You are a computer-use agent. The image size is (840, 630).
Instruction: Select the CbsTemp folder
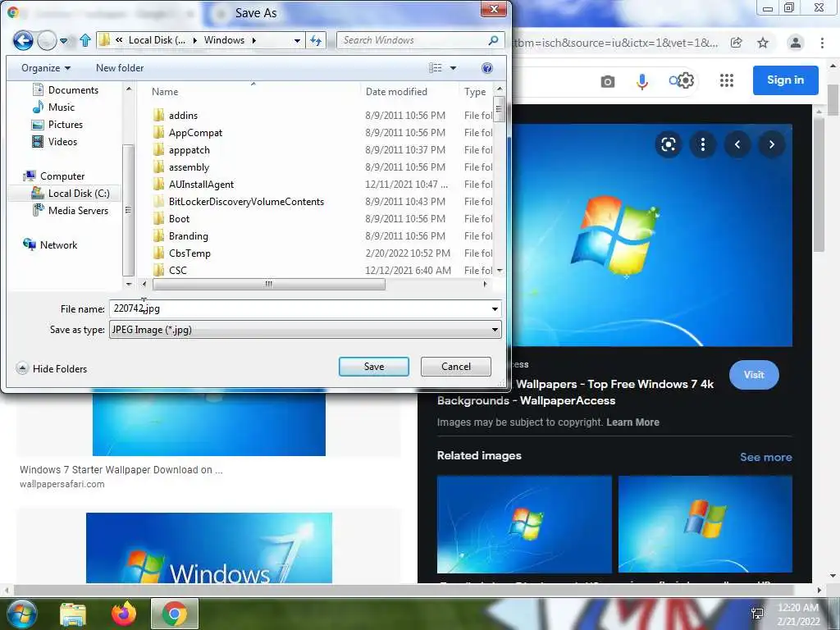click(181, 253)
